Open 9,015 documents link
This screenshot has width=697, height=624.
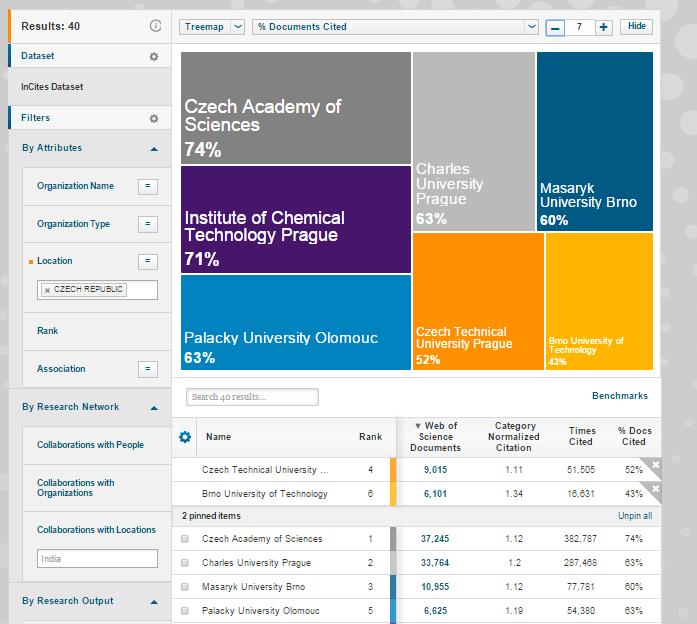point(435,470)
